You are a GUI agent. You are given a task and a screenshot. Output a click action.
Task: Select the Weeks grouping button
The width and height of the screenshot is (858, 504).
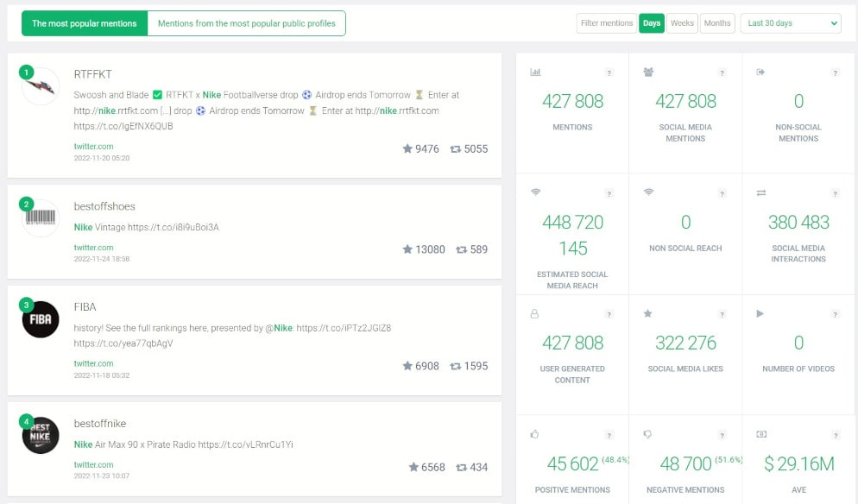click(x=682, y=23)
